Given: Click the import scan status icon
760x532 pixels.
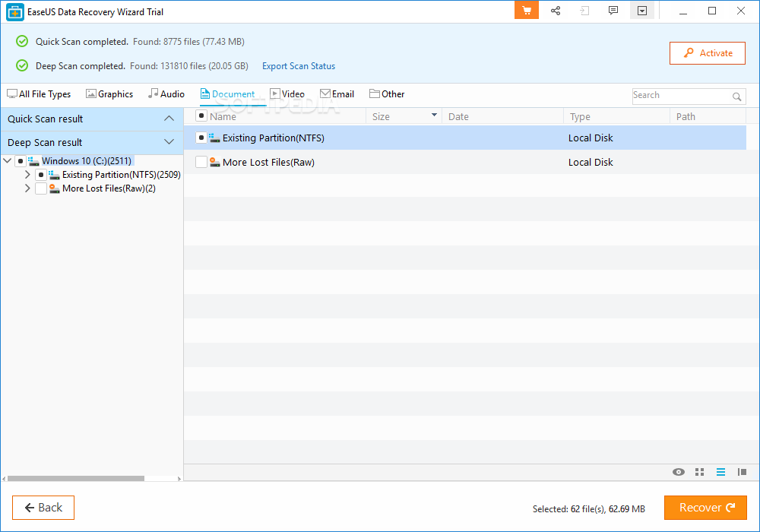Looking at the screenshot, I should (584, 11).
